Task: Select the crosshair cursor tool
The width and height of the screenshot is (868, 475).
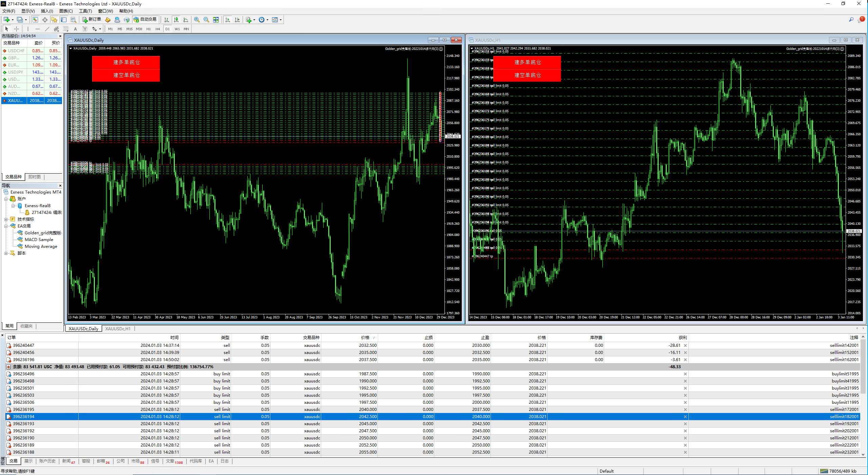Action: pyautogui.click(x=16, y=29)
